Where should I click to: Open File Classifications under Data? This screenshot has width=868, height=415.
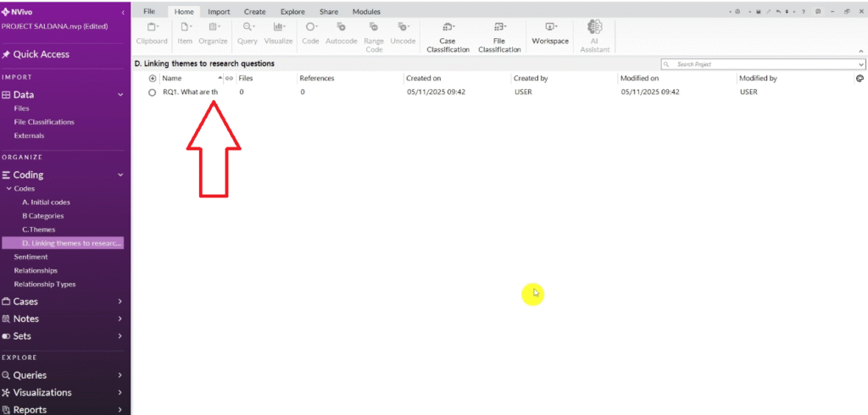pos(44,122)
